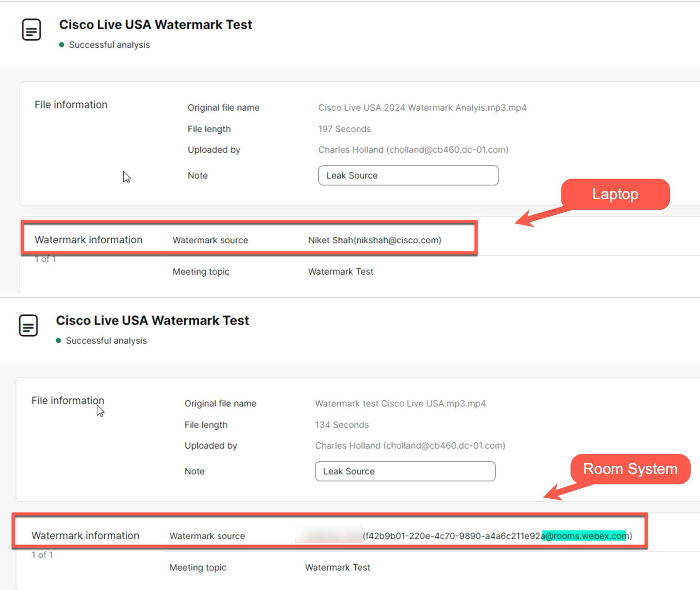Viewport: 700px width, 590px height.
Task: Click the bottom Cisco Live USA Watermark Test heading
Action: [x=152, y=320]
